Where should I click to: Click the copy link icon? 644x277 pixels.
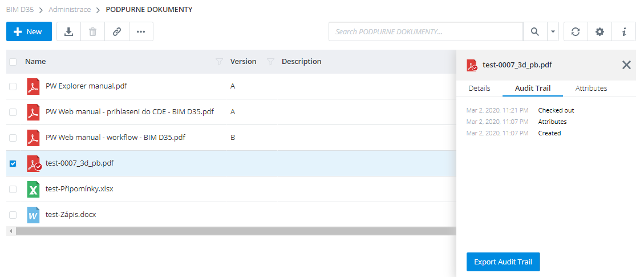[117, 32]
